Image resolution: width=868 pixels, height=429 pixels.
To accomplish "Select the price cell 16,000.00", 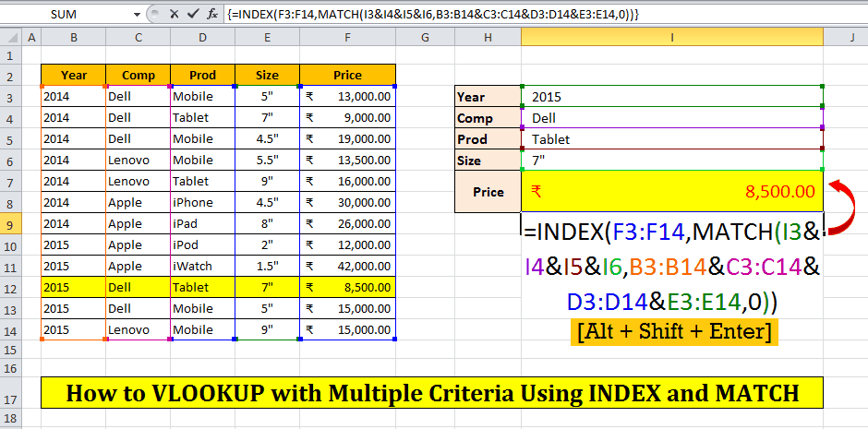I will 347,182.
